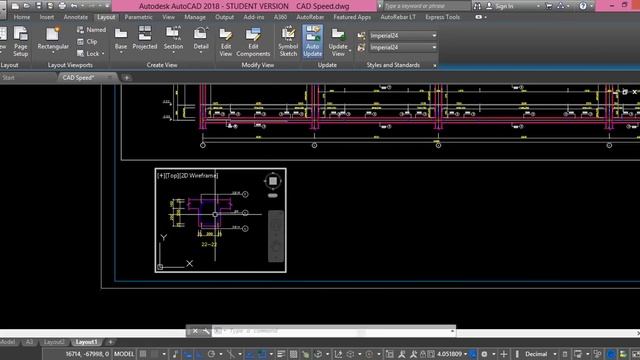Screen dimensions: 640x360
Task: Click the Open file folder icon
Action: click(x=27, y=6)
